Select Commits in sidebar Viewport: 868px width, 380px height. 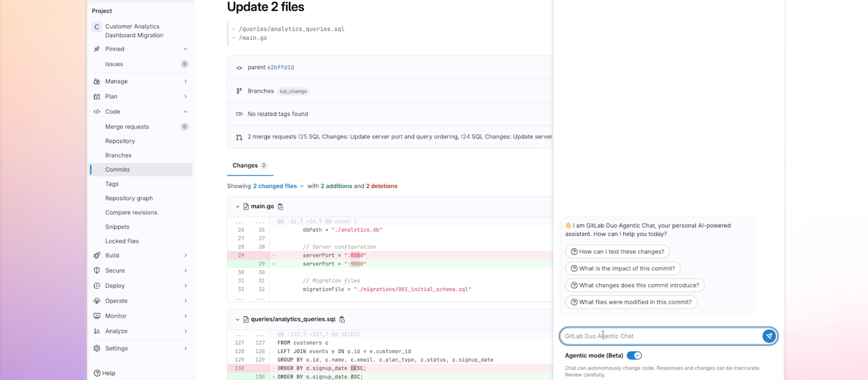[x=141, y=169]
